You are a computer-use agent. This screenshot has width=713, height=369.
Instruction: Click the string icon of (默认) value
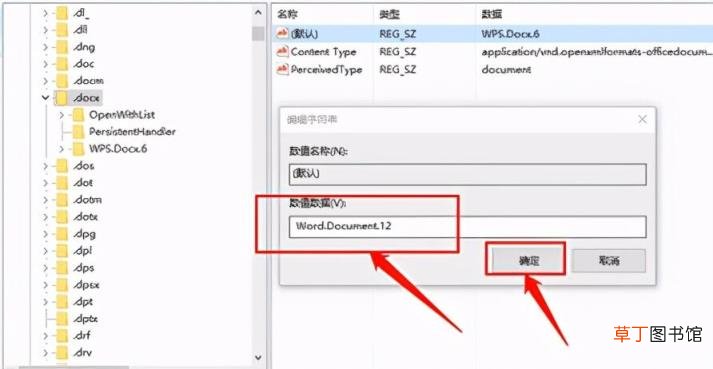282,34
